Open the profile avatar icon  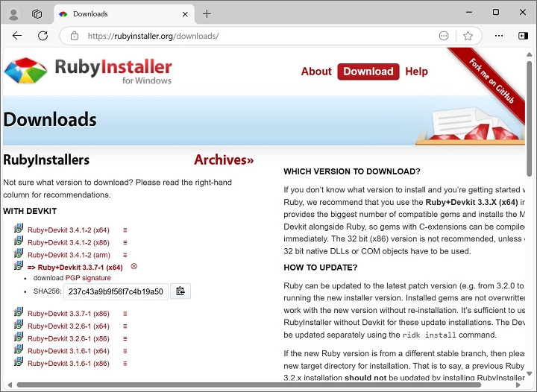[13, 14]
